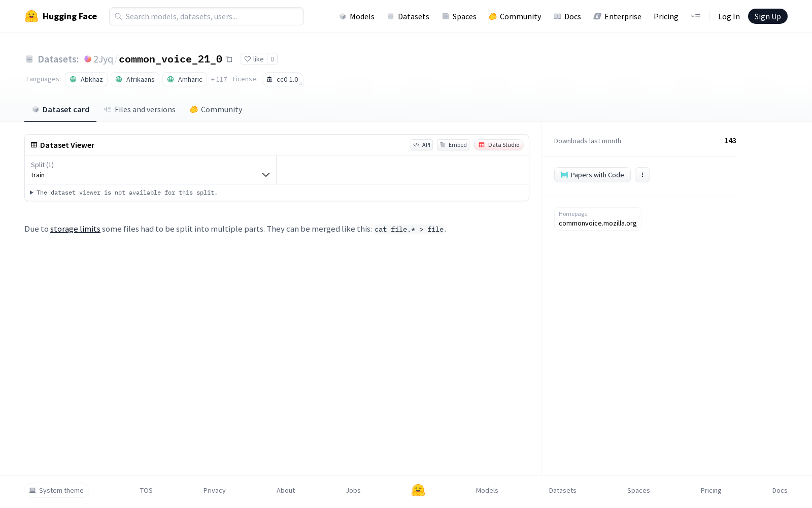The image size is (812, 508).
Task: Click the Embed button
Action: coord(453,145)
